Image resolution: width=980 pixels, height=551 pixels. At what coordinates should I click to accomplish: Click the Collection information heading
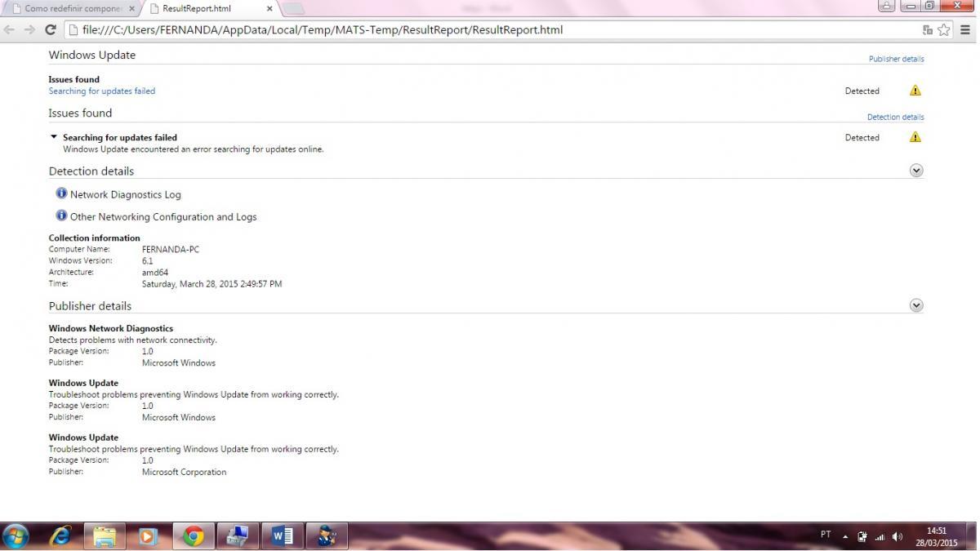tap(94, 238)
